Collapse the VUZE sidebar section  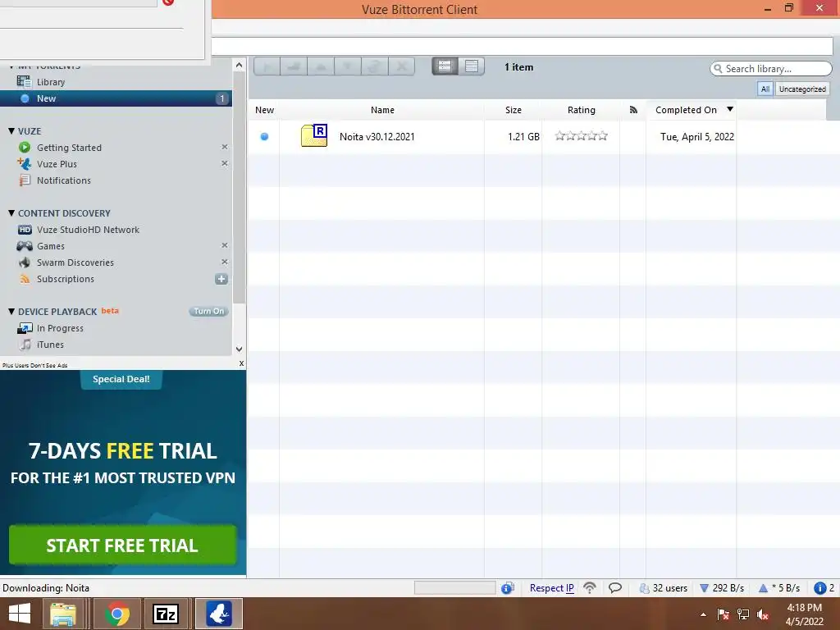11,130
